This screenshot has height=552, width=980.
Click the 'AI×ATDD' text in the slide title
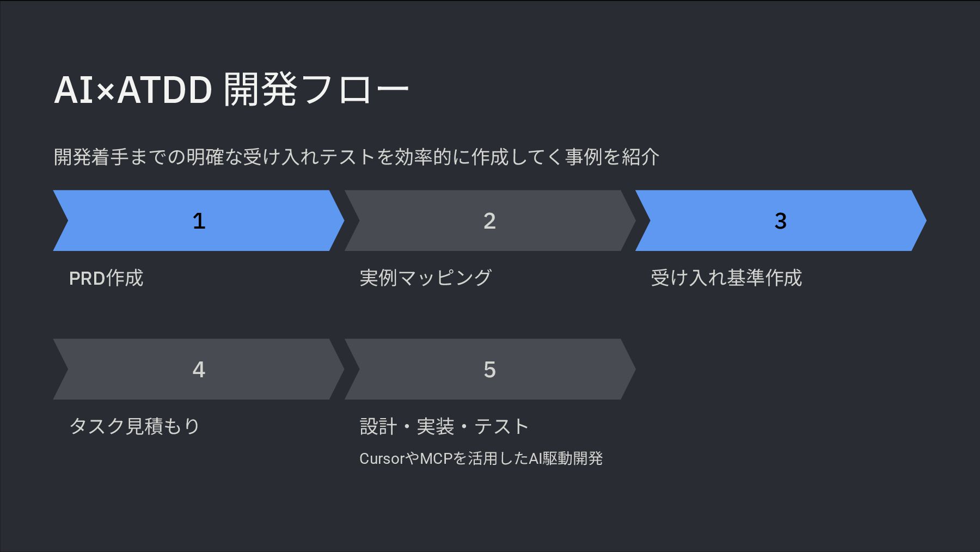pos(132,90)
